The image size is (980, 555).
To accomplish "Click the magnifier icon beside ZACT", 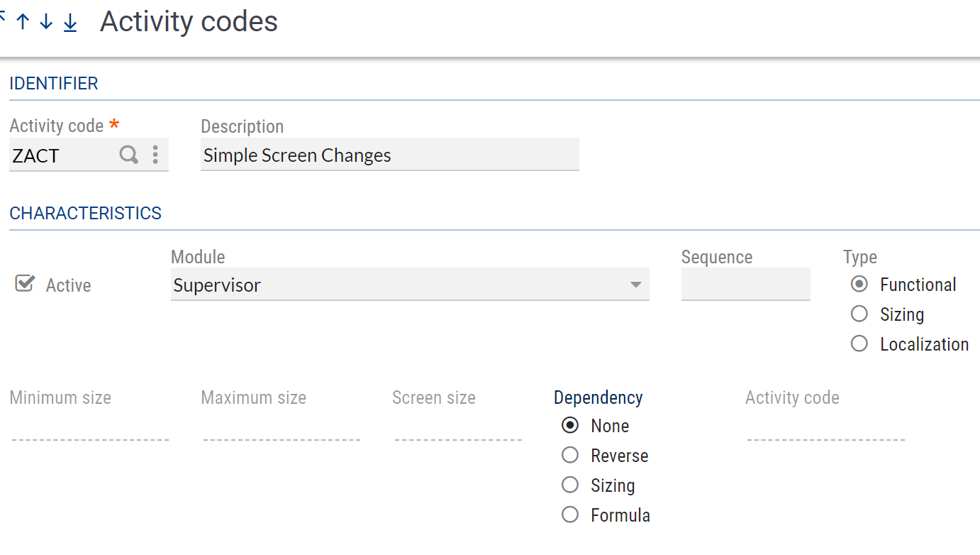I will [128, 155].
